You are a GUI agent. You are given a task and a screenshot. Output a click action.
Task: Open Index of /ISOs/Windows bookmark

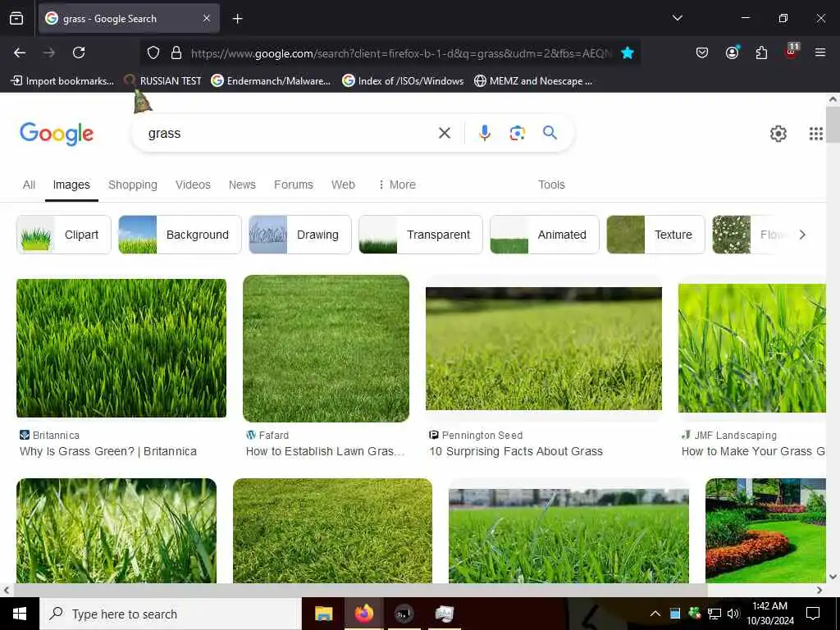point(403,81)
